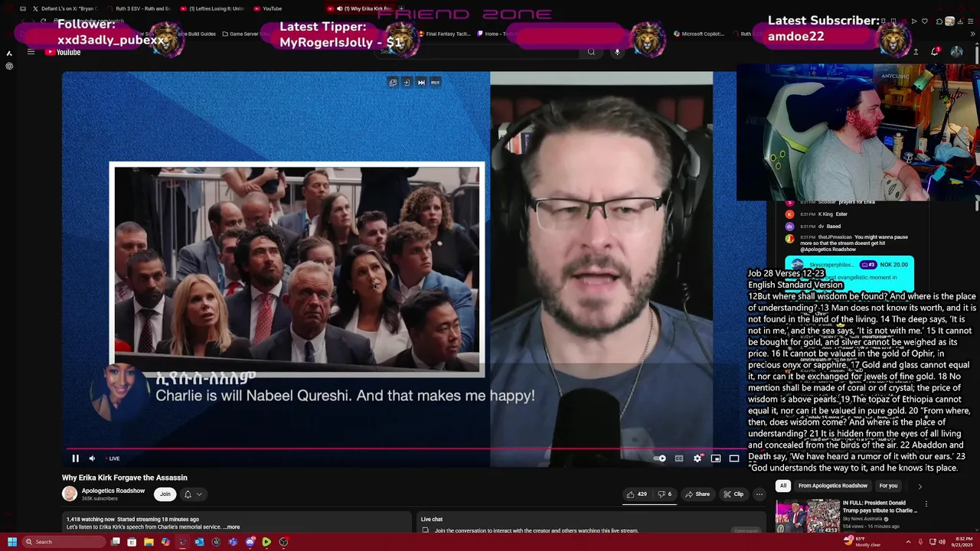Viewport: 980px width, 551px height.
Task: Switch to Ruth 3 ESV browser tab
Action: coord(139,8)
